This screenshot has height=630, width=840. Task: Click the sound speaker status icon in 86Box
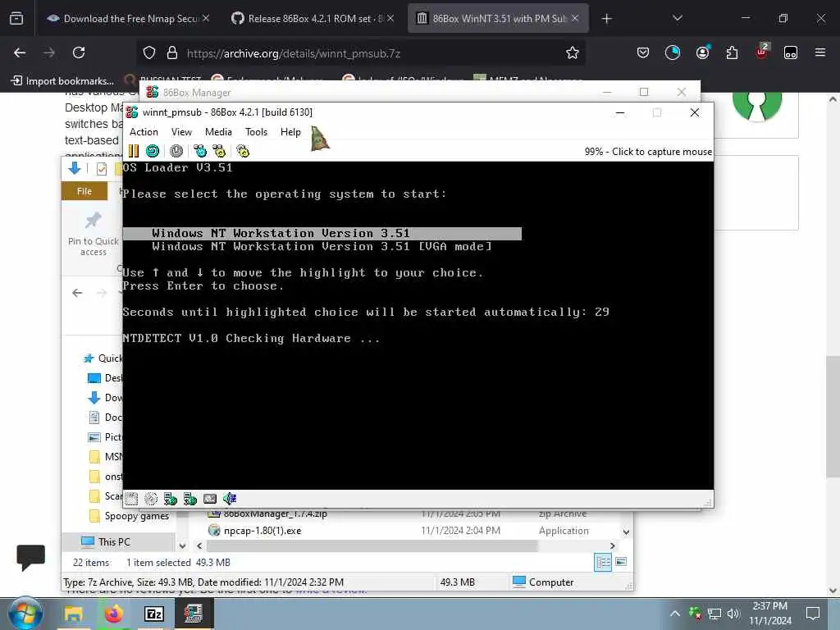pos(230,499)
